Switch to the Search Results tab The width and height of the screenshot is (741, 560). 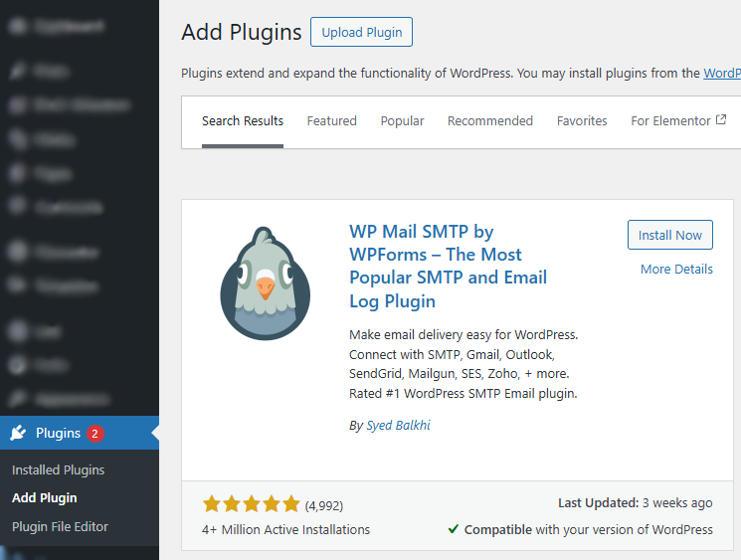coord(243,121)
